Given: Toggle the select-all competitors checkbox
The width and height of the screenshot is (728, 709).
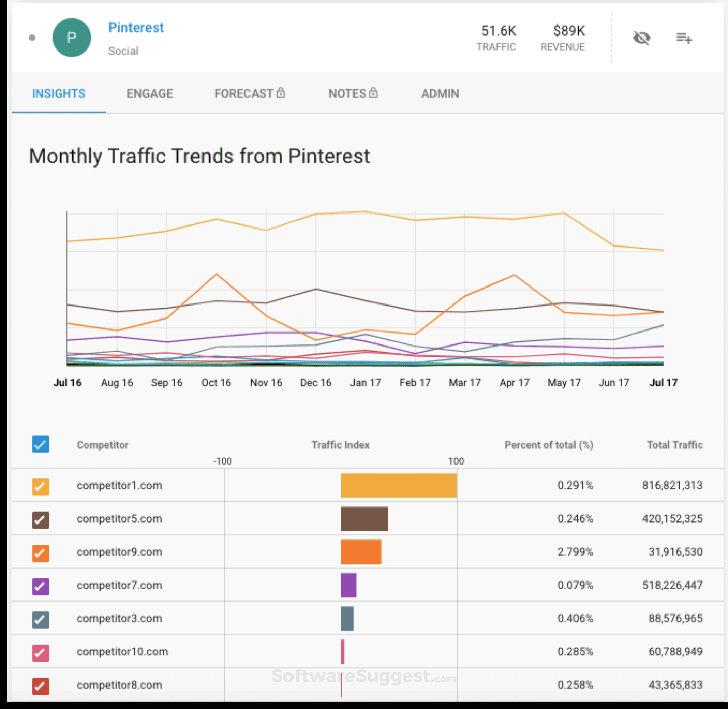Looking at the screenshot, I should pos(41,444).
